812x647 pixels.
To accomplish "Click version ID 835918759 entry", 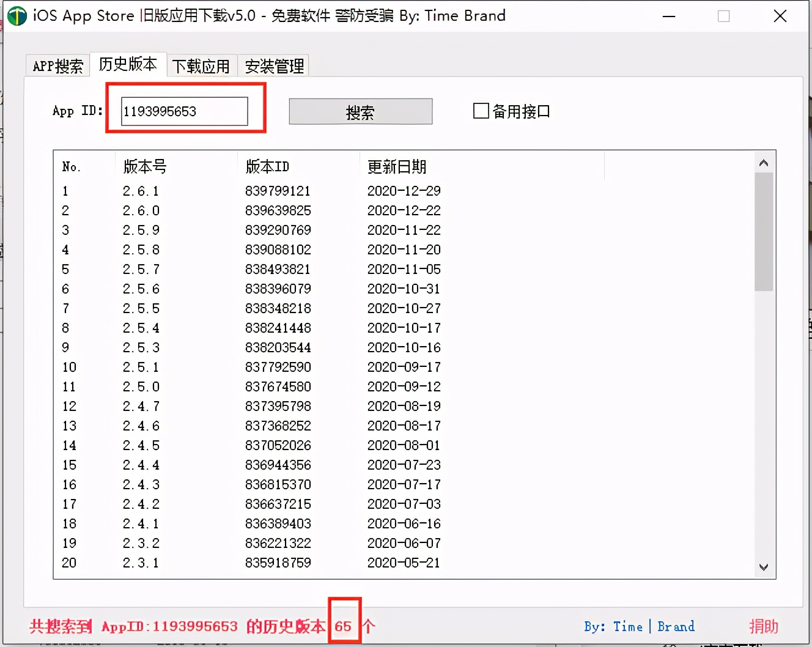I will (278, 563).
